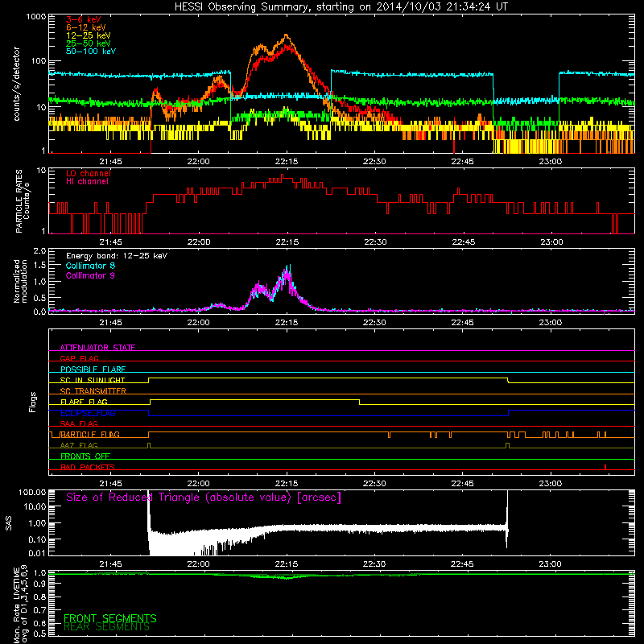
Task: Click the SC IN SUNLIGHT flag label
Action: [93, 380]
